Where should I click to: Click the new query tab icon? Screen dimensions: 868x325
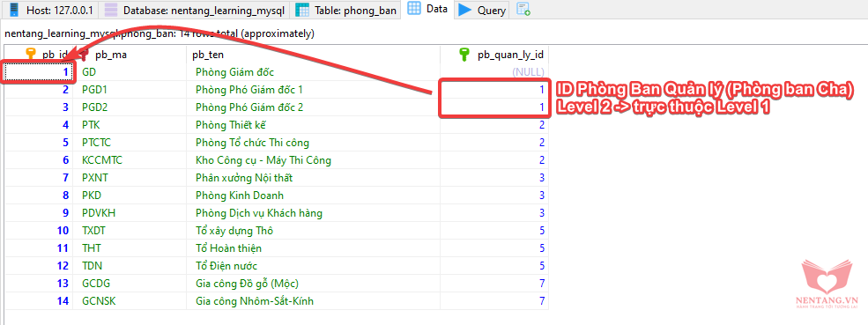[523, 10]
